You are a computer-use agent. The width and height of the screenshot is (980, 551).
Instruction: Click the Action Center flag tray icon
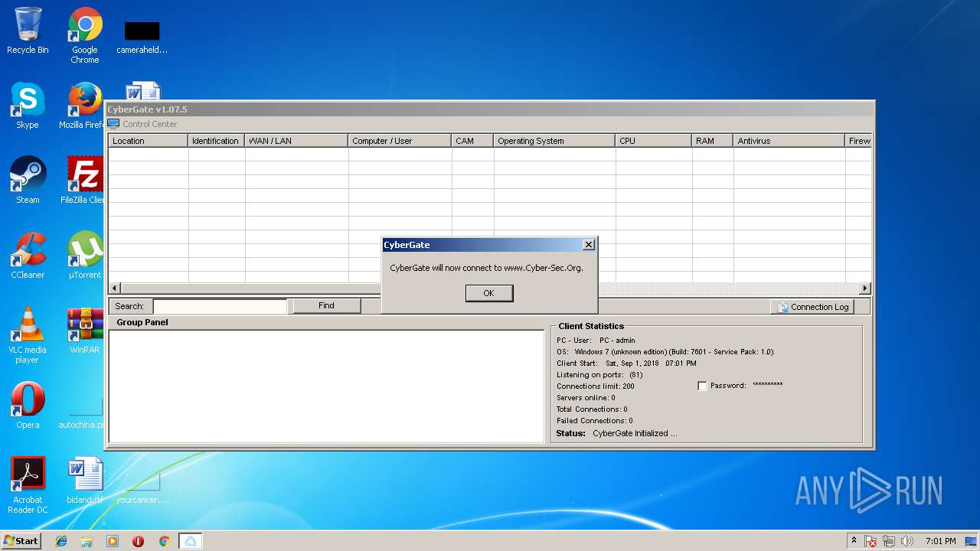pyautogui.click(x=871, y=541)
